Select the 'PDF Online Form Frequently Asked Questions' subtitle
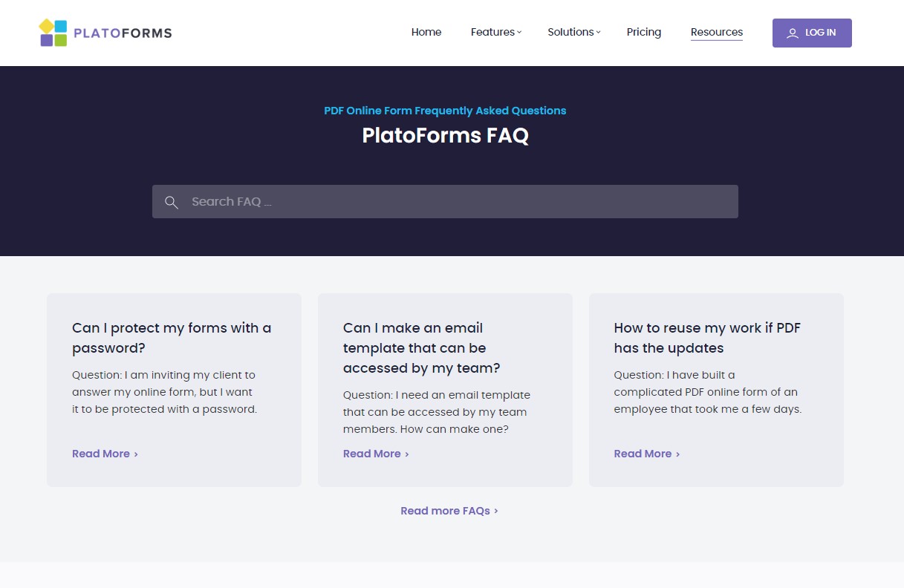This screenshot has width=904, height=588. [x=445, y=111]
